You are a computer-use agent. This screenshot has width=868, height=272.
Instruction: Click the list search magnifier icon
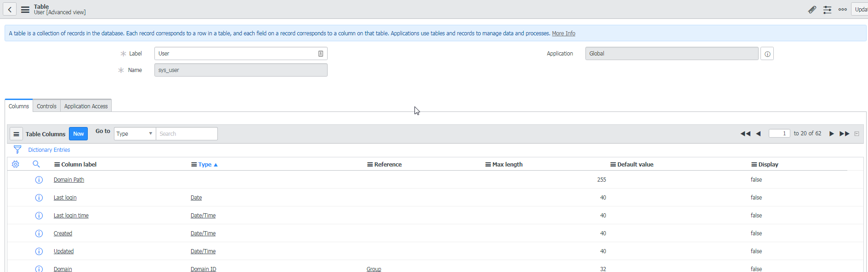click(36, 164)
